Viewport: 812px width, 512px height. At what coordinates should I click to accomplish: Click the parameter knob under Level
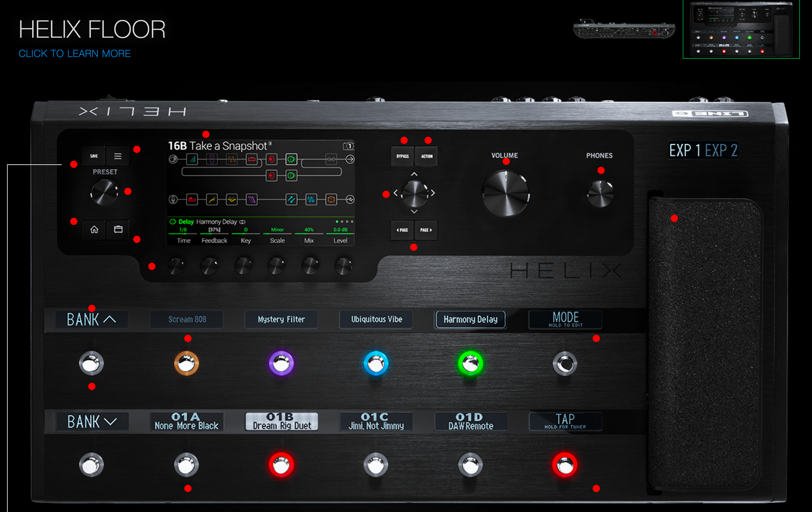point(343,267)
